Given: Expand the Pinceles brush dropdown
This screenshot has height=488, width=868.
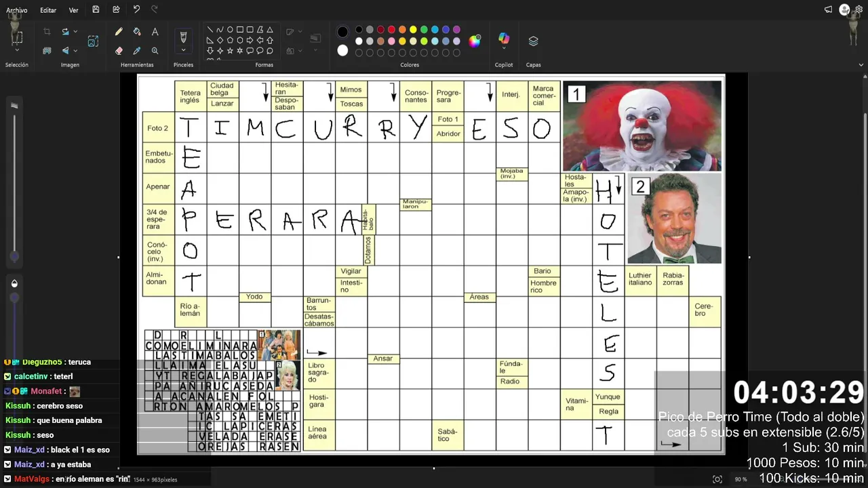Looking at the screenshot, I should (183, 51).
